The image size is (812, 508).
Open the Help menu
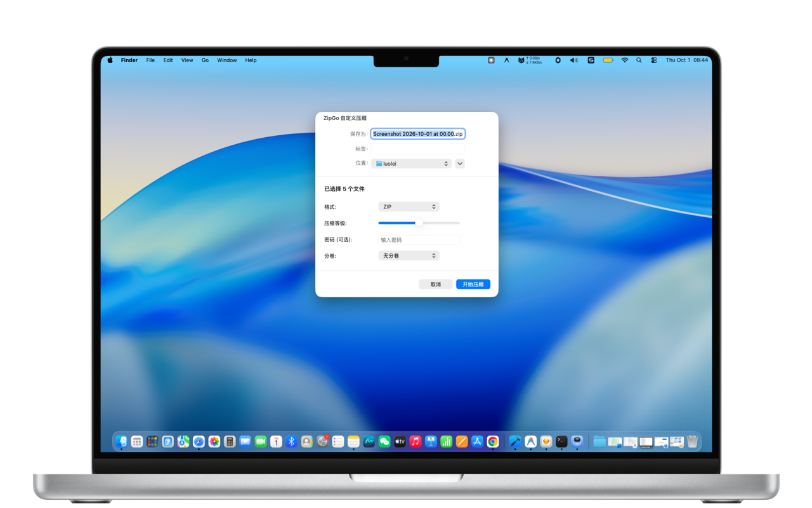[251, 60]
